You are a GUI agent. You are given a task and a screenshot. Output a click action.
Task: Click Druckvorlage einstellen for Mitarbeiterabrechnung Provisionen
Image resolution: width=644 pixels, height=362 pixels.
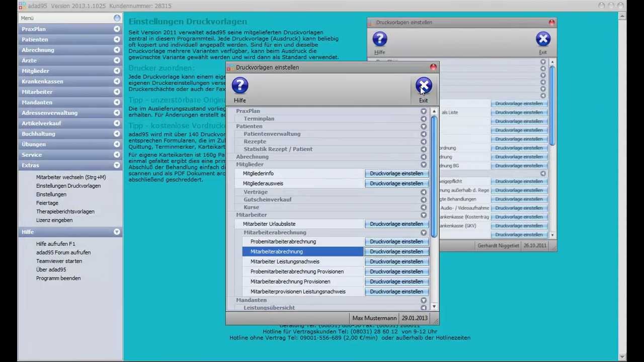pos(396,282)
